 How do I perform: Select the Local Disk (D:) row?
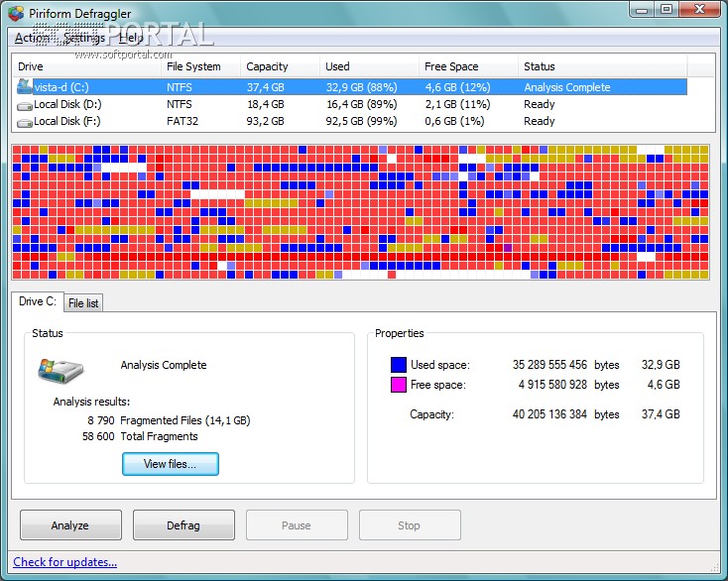(x=351, y=104)
